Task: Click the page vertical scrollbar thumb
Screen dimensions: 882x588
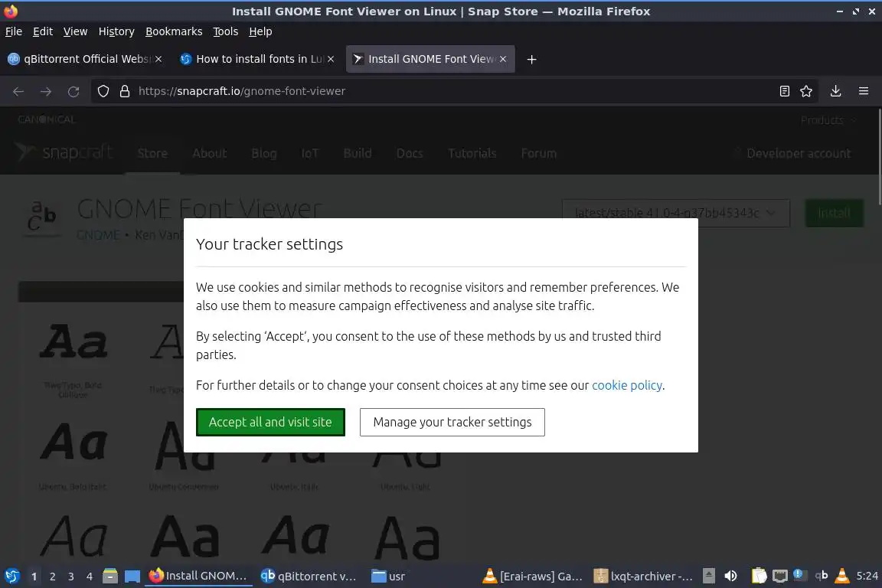Action: (879, 158)
